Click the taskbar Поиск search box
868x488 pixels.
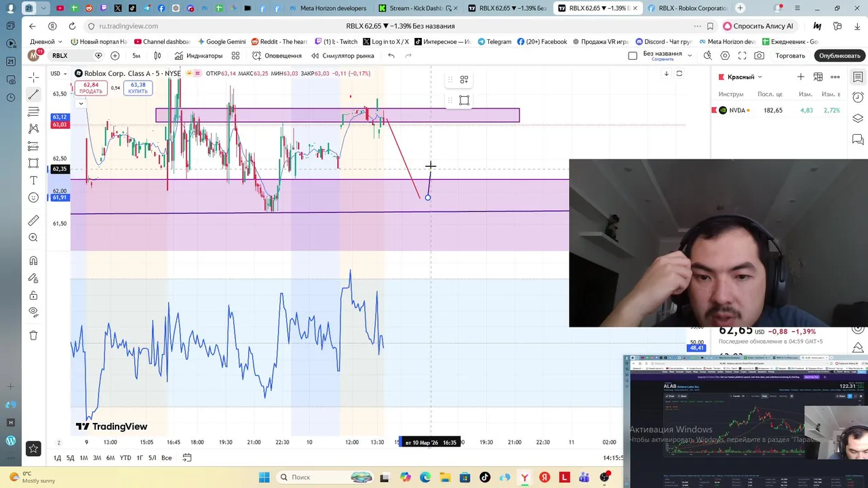point(323,477)
